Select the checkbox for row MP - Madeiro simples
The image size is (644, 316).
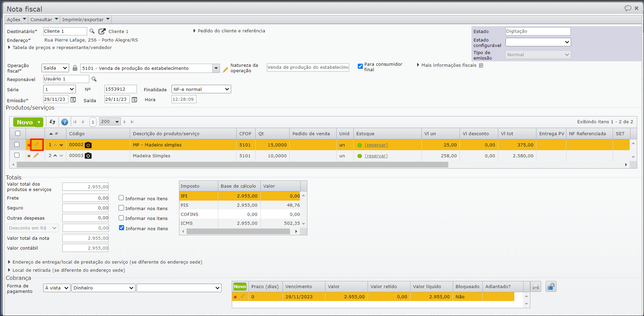click(x=17, y=145)
